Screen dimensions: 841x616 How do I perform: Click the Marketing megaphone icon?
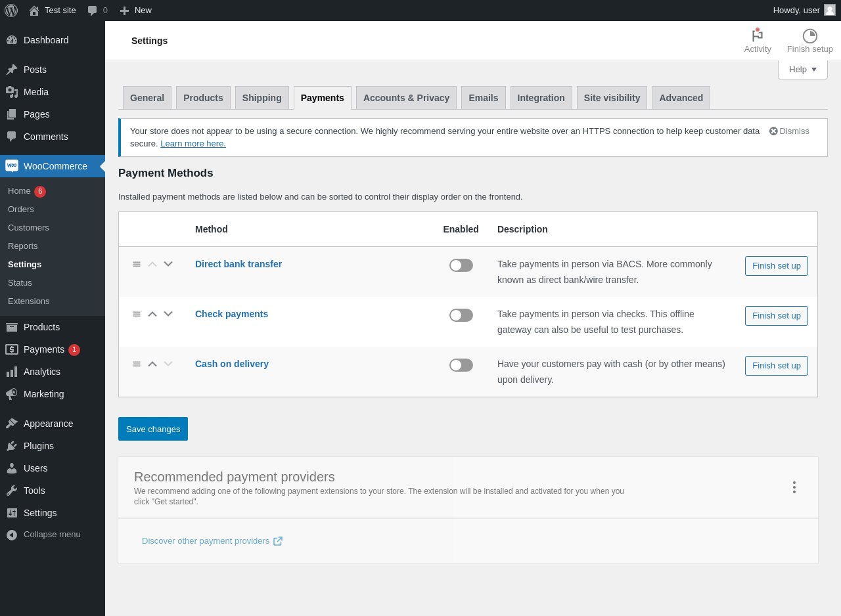[x=12, y=394]
